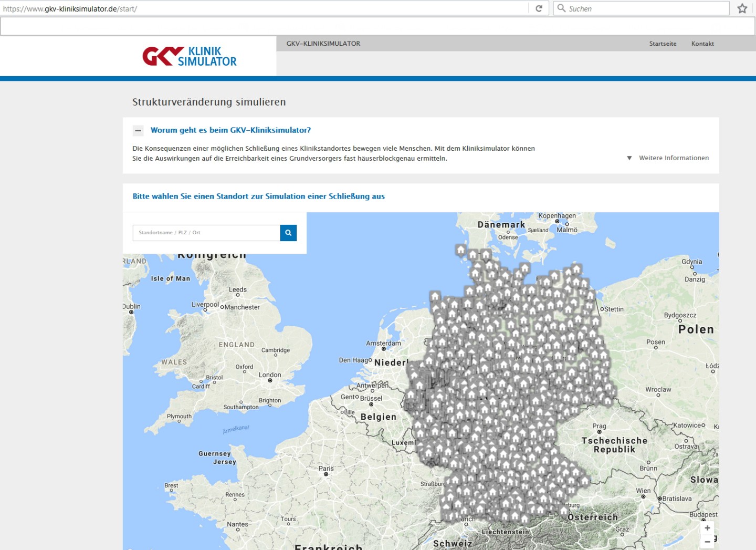The image size is (756, 550).
Task: Click the Polen country label
Action: (x=696, y=329)
